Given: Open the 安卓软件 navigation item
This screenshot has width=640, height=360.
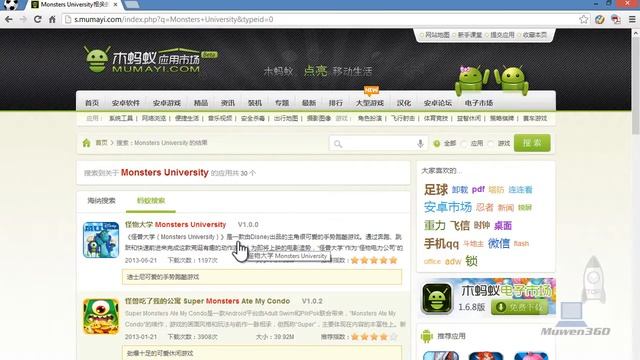Looking at the screenshot, I should pos(126,103).
